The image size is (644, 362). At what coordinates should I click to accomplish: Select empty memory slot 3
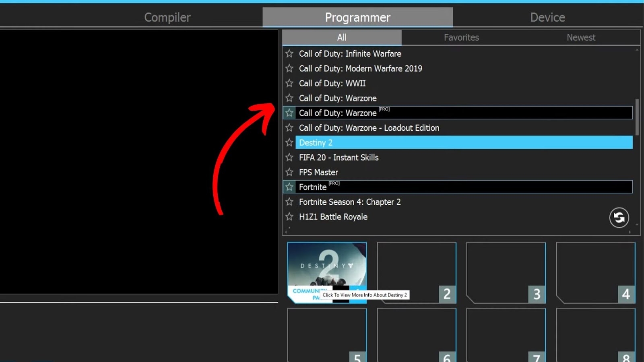pos(506,272)
